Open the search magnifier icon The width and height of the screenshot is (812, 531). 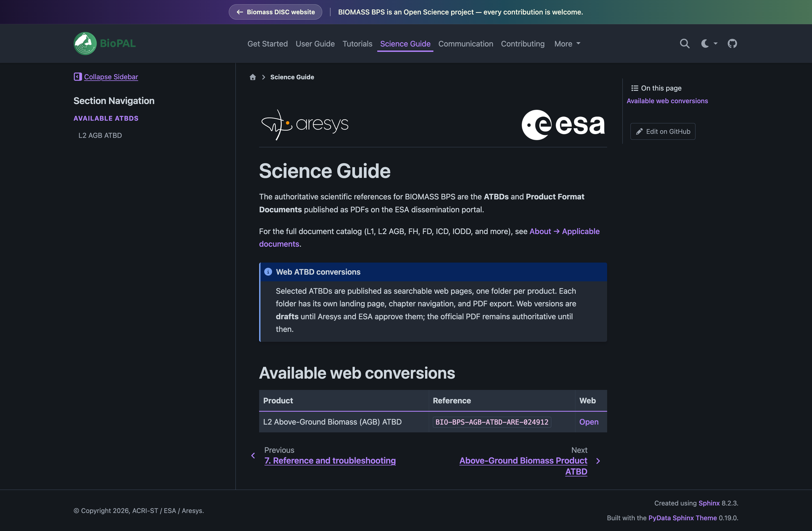click(x=684, y=44)
